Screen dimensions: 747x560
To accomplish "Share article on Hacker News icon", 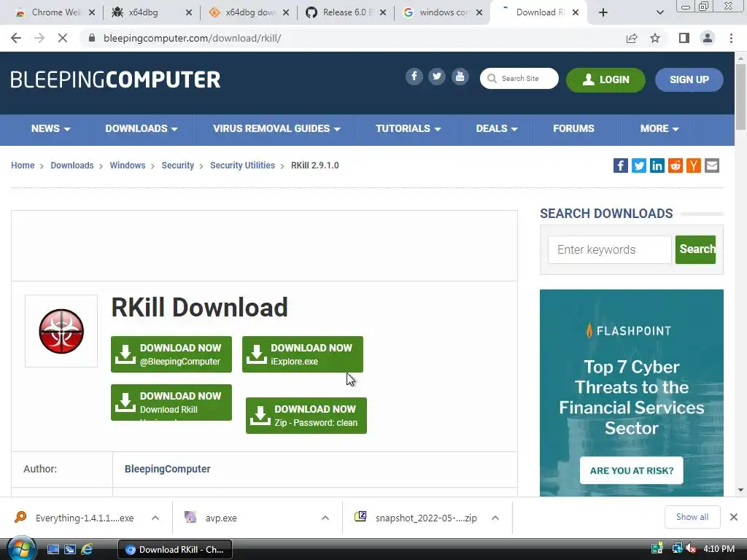I will pos(693,166).
